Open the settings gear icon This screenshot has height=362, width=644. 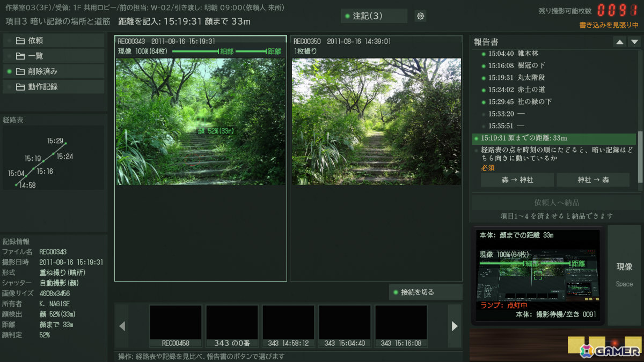pos(421,16)
